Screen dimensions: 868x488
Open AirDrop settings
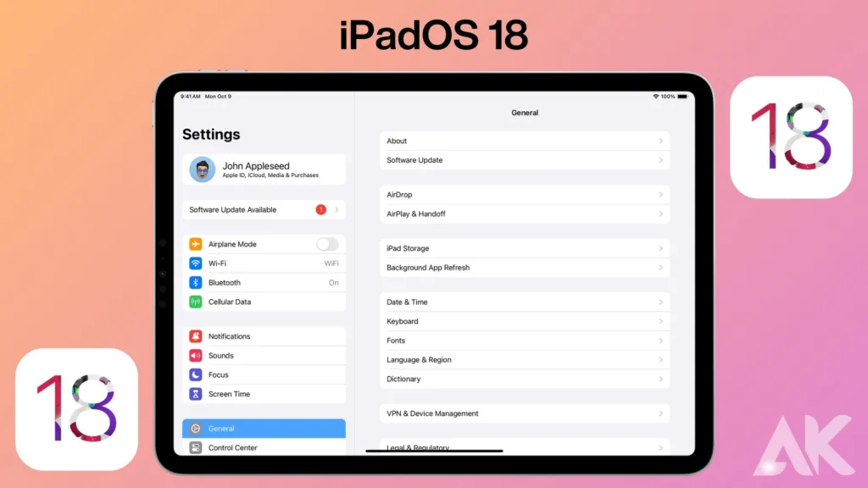525,195
